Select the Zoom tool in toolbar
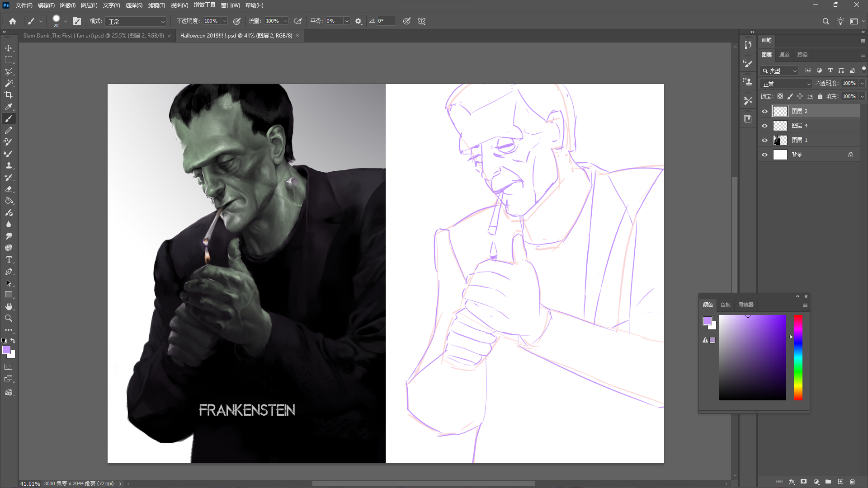The width and height of the screenshot is (868, 488). [9, 319]
